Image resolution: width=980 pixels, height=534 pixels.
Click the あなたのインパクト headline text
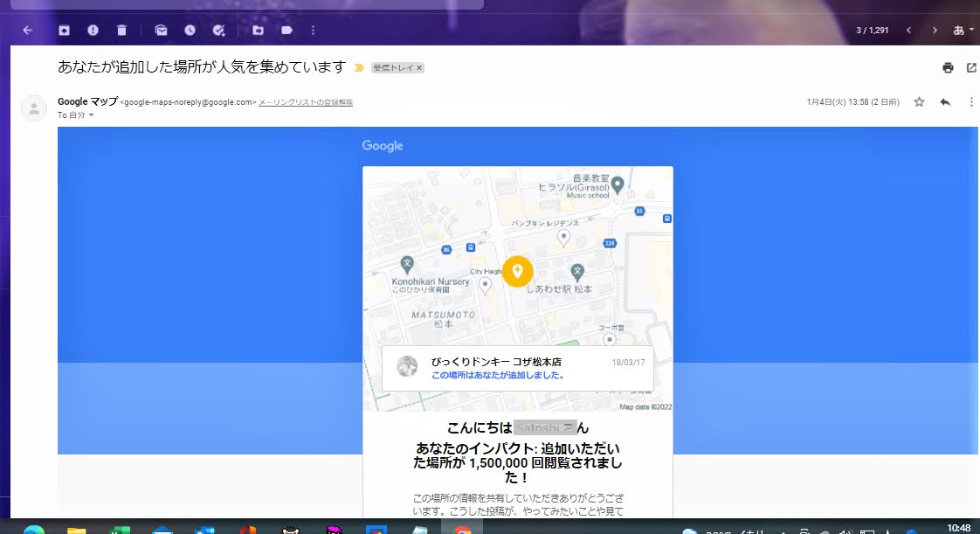coord(517,462)
